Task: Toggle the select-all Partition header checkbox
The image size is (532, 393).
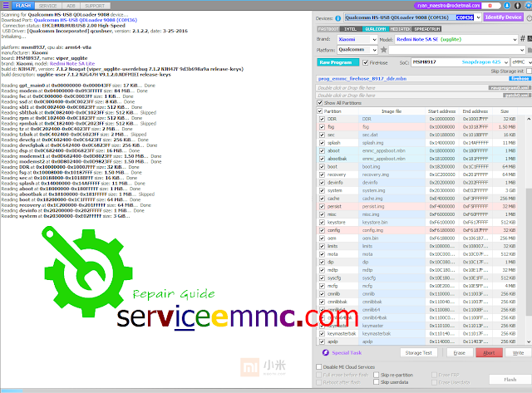Action: 319,111
